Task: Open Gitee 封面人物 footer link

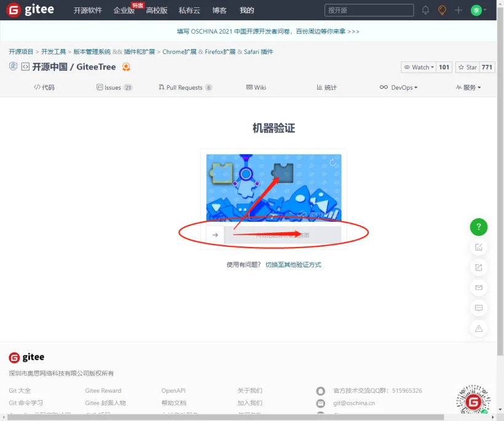Action: click(x=106, y=403)
